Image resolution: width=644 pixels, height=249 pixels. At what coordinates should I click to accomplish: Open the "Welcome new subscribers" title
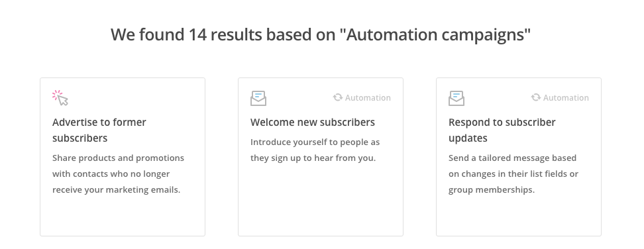coord(313,123)
